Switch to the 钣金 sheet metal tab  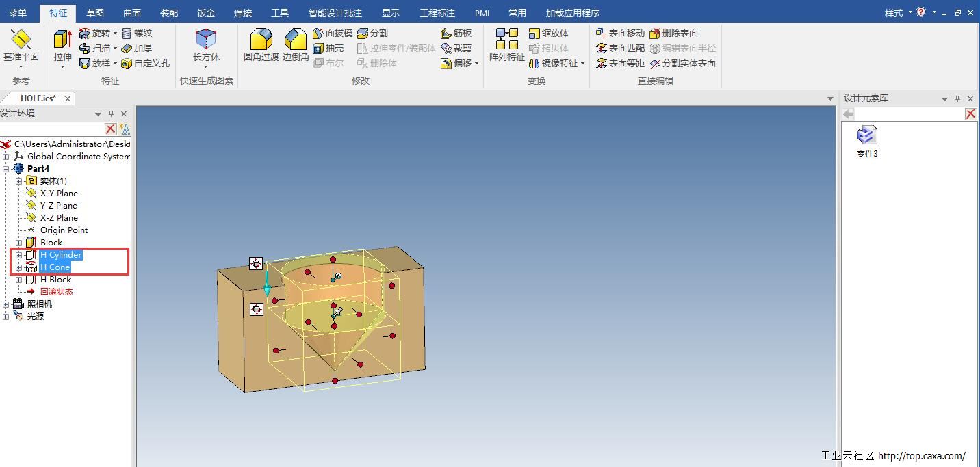pyautogui.click(x=206, y=13)
